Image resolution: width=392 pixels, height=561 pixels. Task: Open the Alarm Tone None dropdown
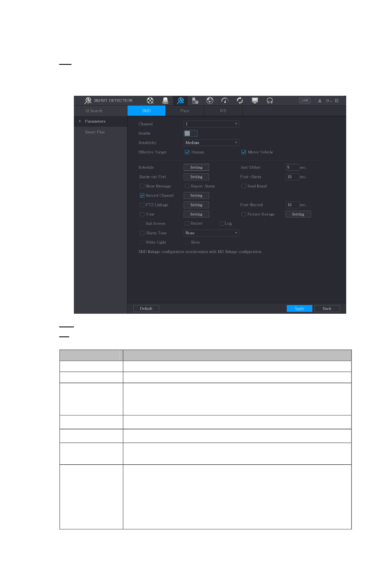[211, 233]
